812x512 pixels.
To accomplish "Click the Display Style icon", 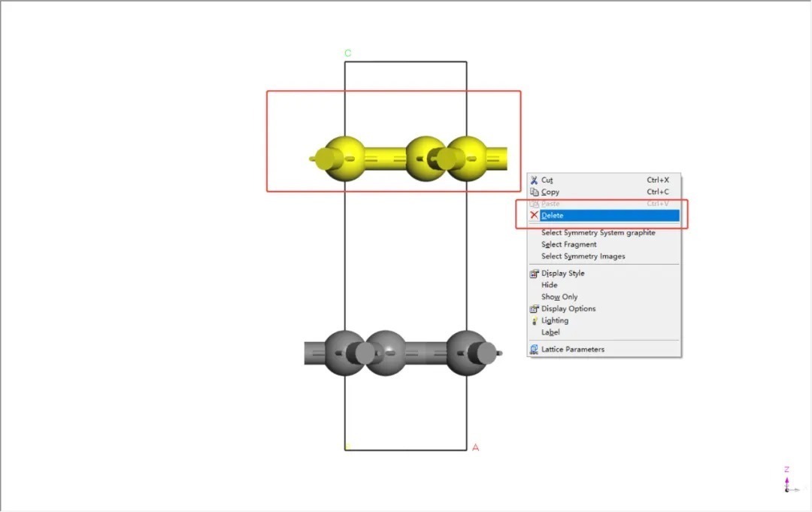I will coord(534,274).
